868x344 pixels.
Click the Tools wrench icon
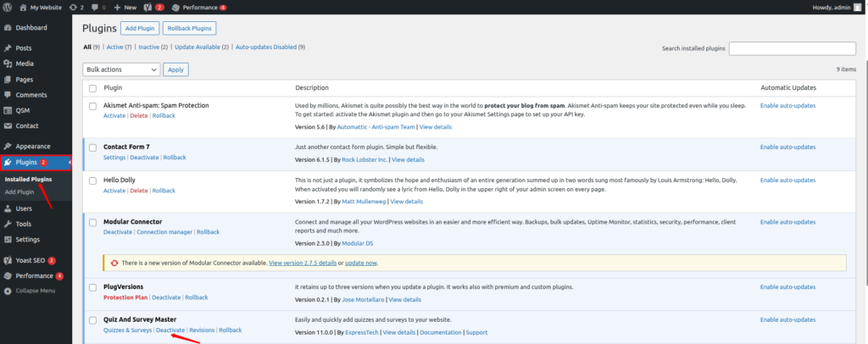point(8,224)
